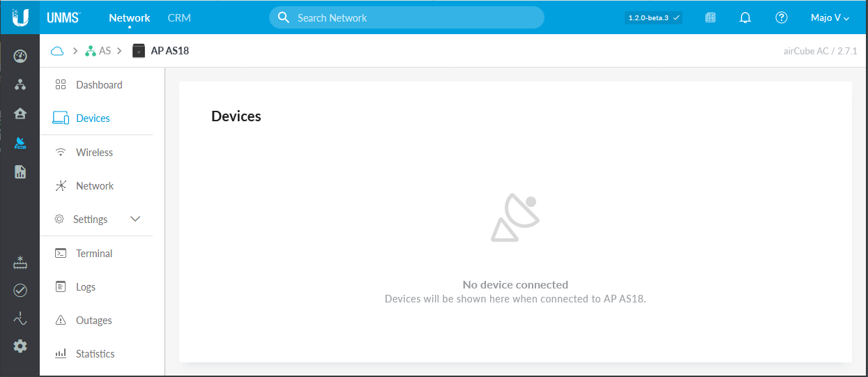
Task: Open the Wireless menu item
Action: (x=94, y=153)
